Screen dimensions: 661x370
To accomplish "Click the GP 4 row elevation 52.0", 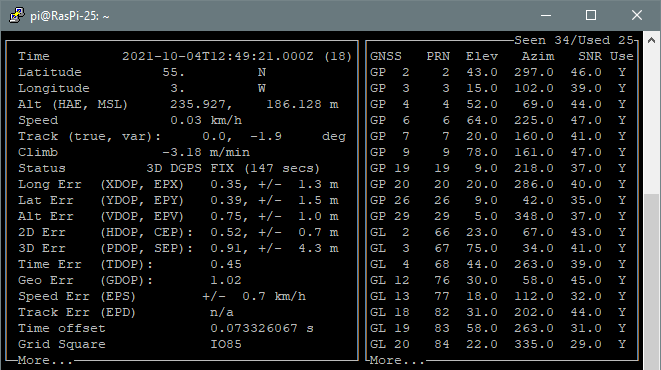I will (x=482, y=105).
